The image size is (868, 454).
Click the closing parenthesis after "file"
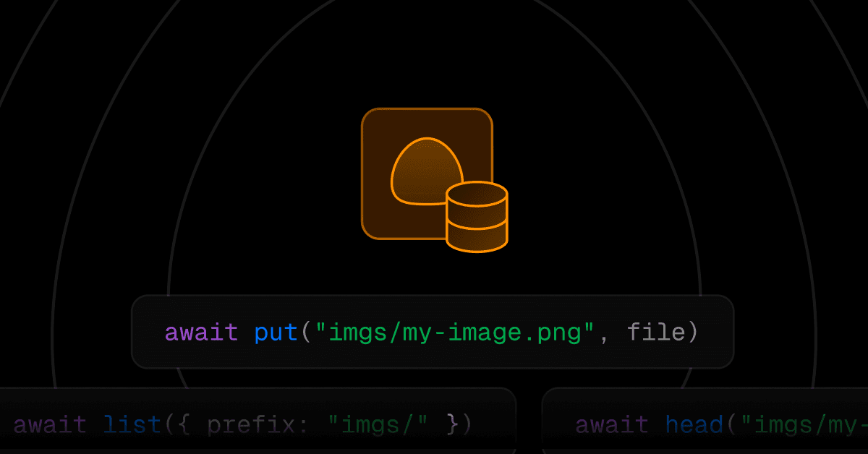click(692, 333)
